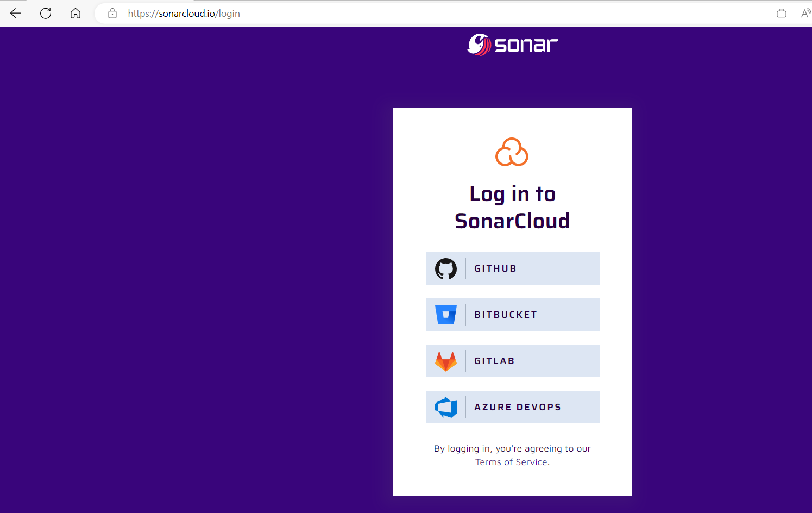Click the browser back arrow
Viewport: 812px width, 513px height.
[15, 13]
